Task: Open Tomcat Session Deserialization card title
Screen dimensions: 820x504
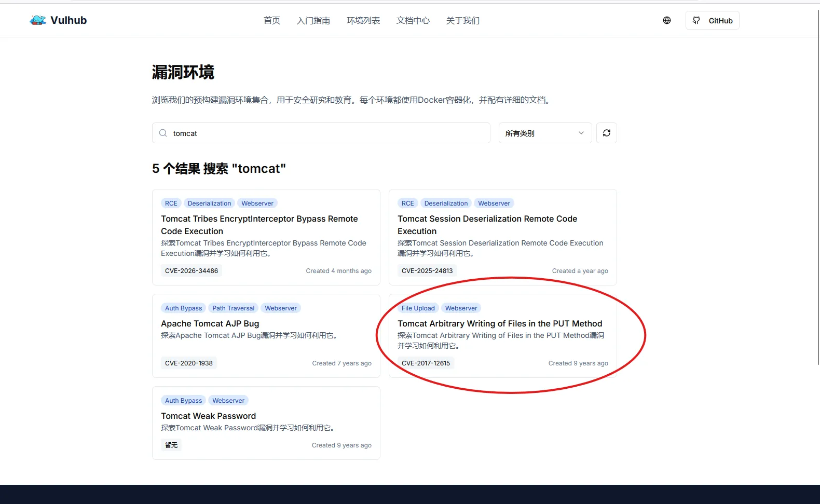Action: tap(487, 225)
